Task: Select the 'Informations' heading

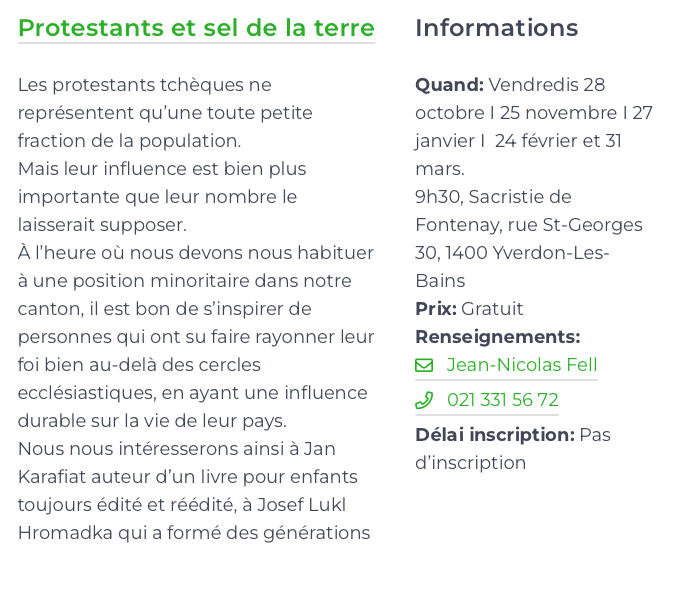Action: pyautogui.click(x=496, y=28)
